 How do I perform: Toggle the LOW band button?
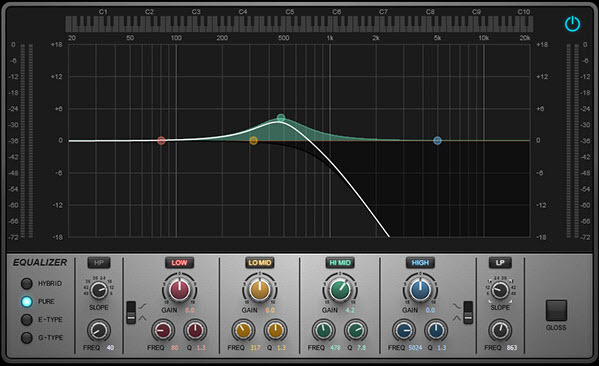tap(179, 263)
